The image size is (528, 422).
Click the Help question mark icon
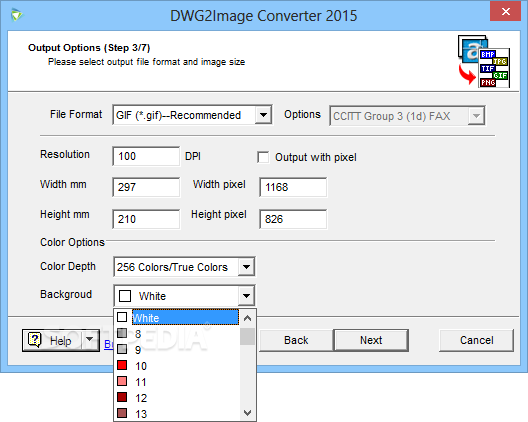coord(34,340)
